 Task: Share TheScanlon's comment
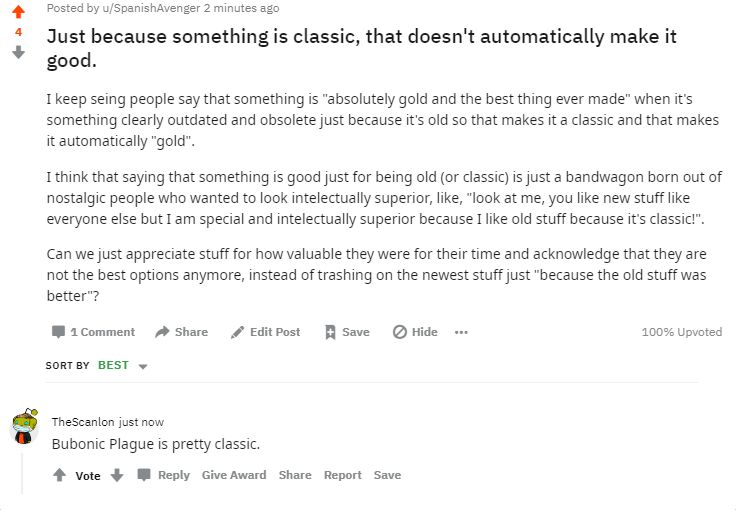pyautogui.click(x=295, y=475)
